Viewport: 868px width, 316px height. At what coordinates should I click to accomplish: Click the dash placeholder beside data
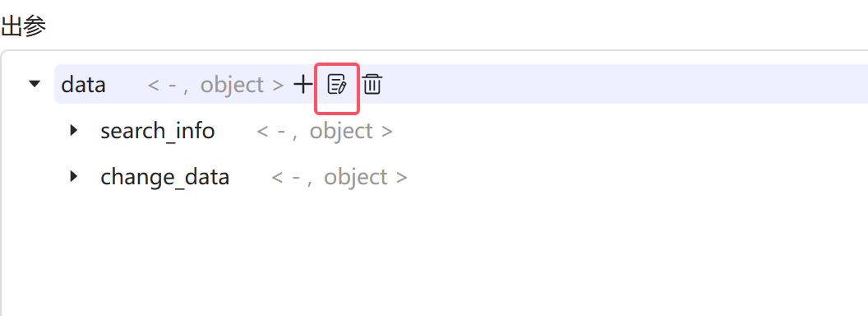pyautogui.click(x=172, y=85)
